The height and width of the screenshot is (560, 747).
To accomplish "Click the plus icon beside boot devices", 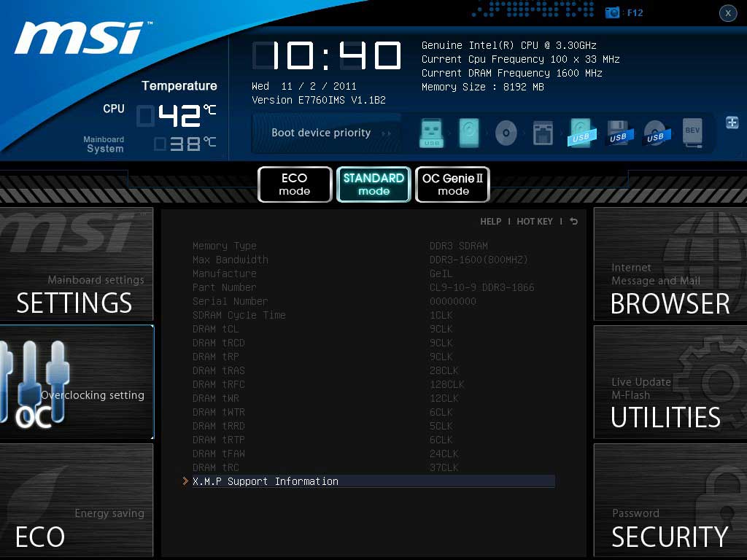I will pos(732,122).
